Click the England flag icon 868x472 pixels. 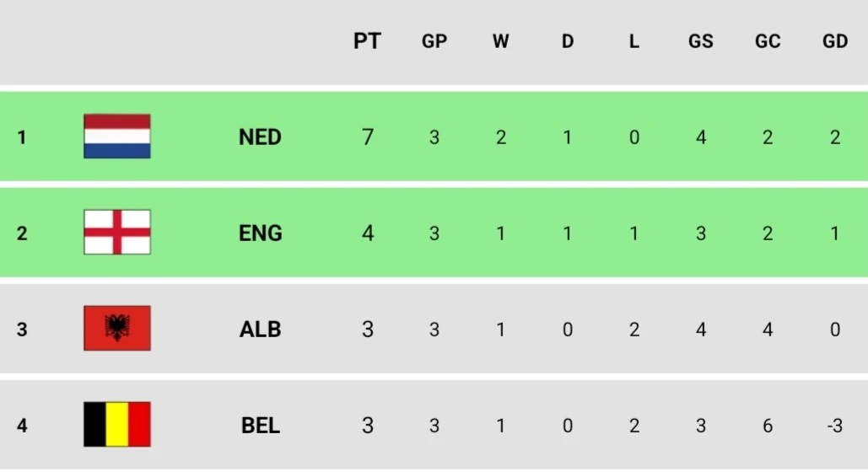pyautogui.click(x=117, y=233)
